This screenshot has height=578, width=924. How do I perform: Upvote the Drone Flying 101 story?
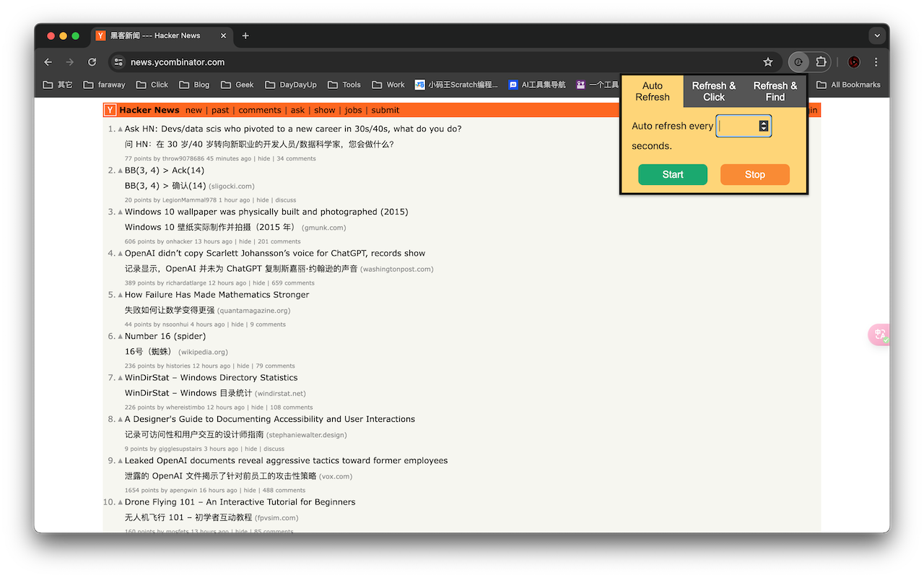[121, 502]
